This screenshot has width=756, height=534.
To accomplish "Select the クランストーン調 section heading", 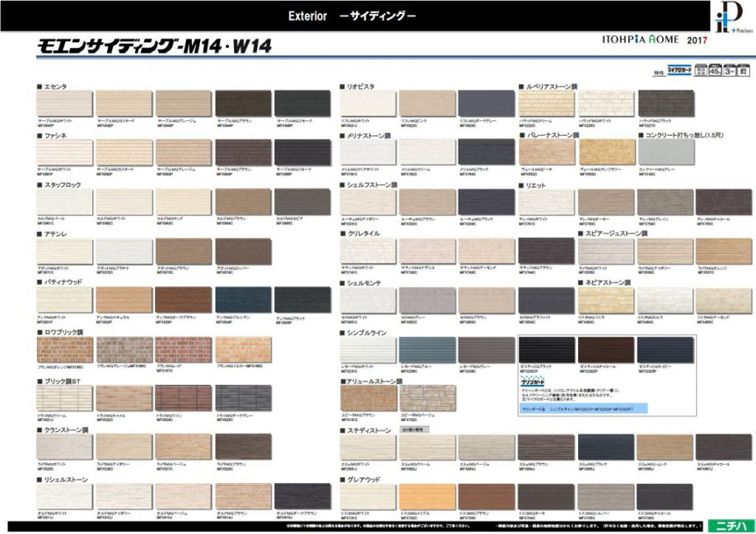I will click(x=63, y=430).
